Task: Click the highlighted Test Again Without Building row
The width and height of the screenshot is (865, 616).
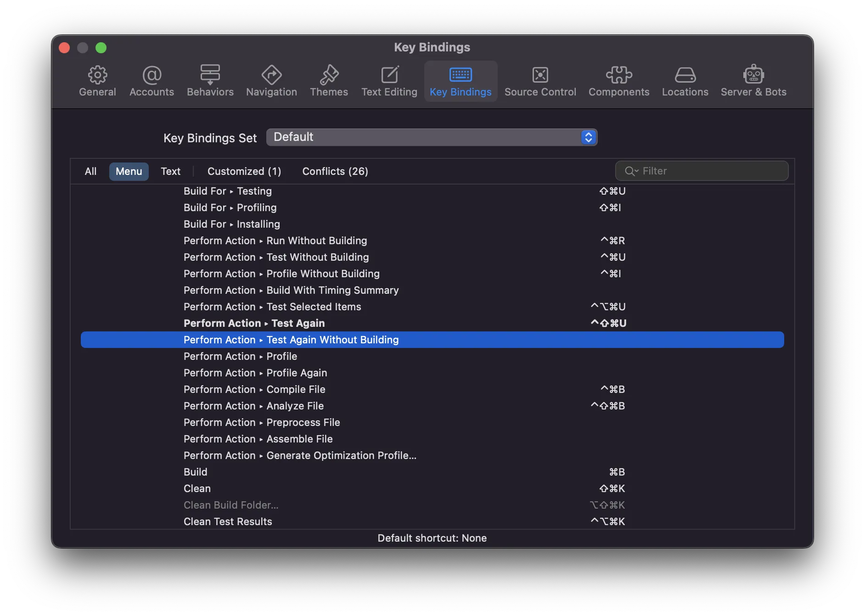Action: click(x=432, y=340)
